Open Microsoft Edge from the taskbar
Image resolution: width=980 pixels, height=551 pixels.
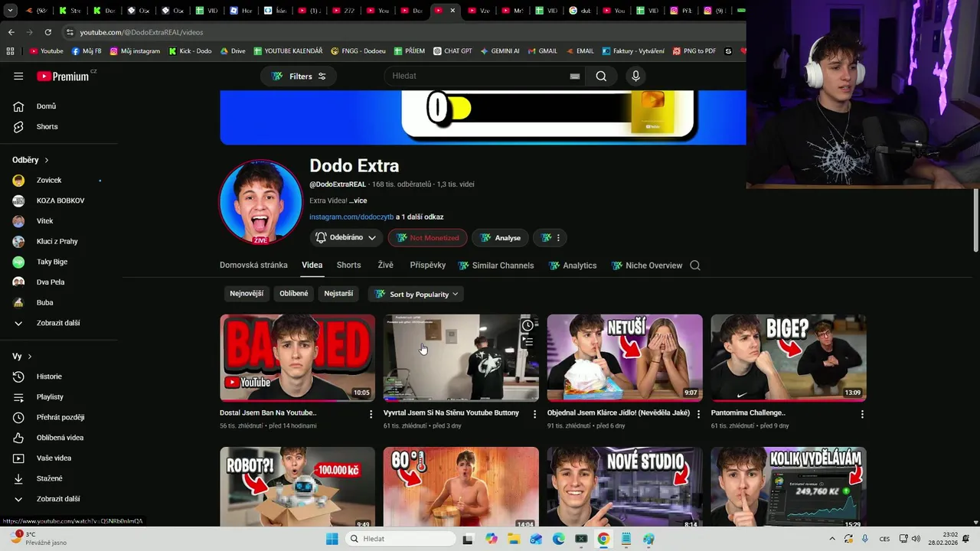558,539
